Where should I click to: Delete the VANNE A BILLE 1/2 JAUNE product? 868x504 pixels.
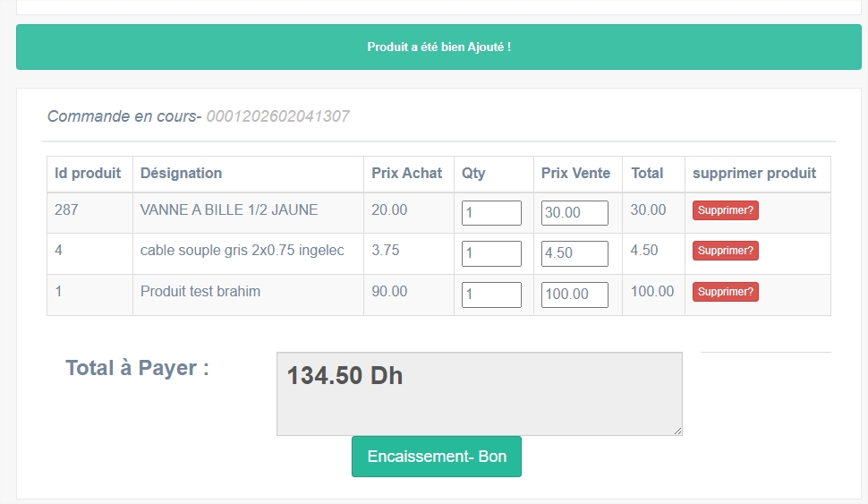(x=725, y=210)
